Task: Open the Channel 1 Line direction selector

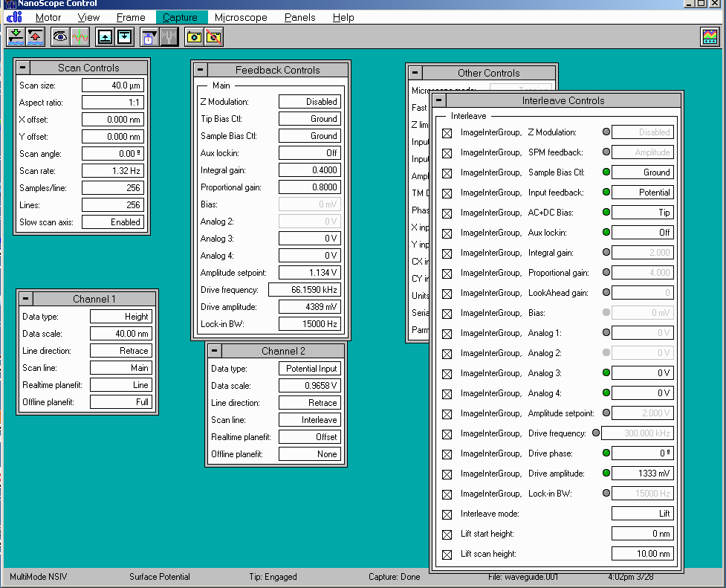Action: (x=121, y=351)
